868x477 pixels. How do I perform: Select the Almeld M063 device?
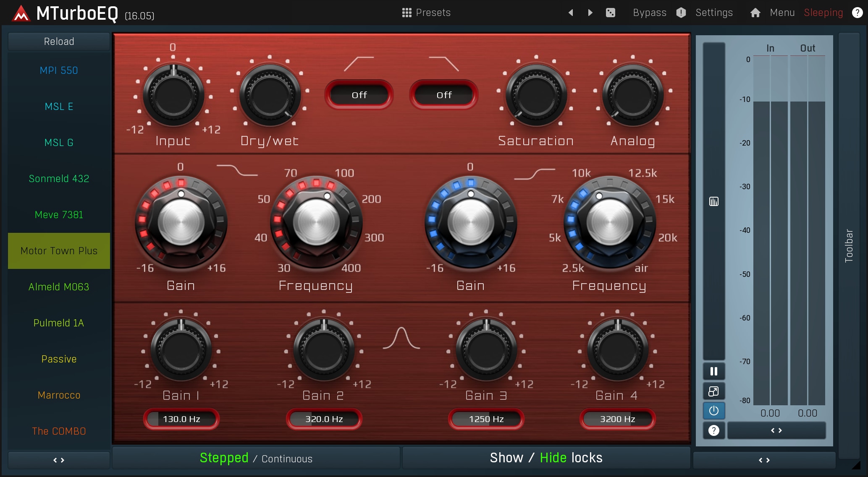(59, 287)
